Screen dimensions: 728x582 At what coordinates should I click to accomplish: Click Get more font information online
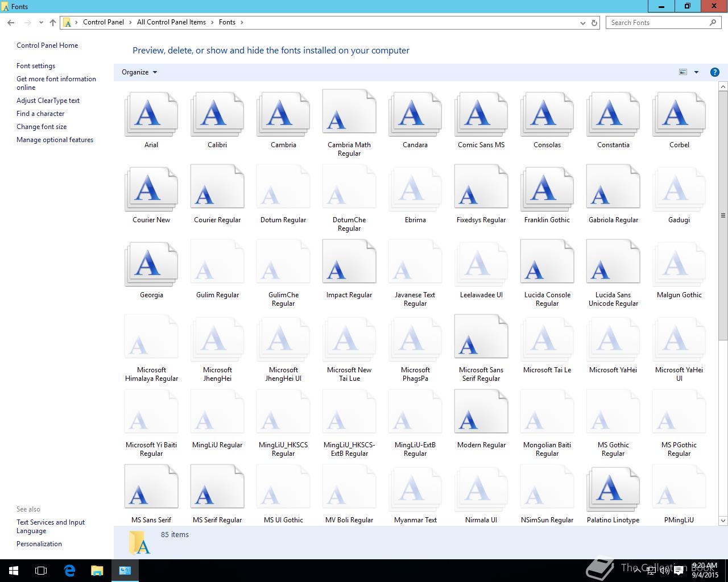pos(56,83)
